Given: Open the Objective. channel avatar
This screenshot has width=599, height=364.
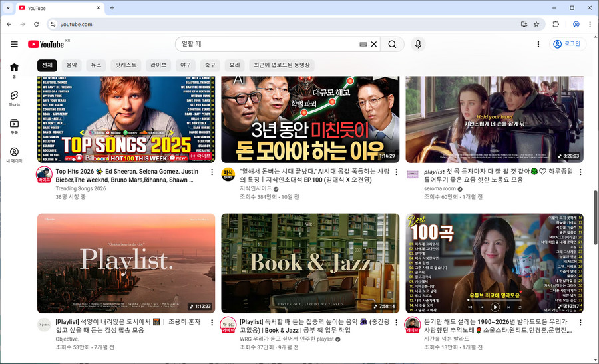Looking at the screenshot, I should pyautogui.click(x=44, y=325).
